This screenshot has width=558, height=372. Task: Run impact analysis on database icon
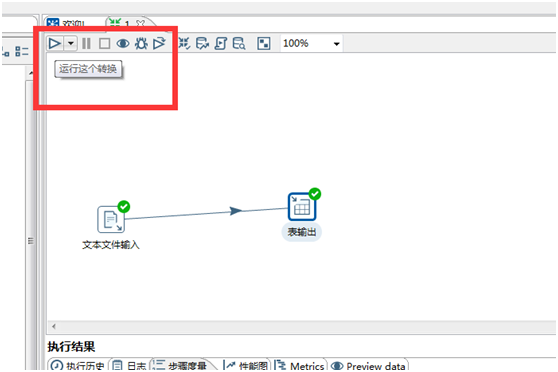coord(202,43)
